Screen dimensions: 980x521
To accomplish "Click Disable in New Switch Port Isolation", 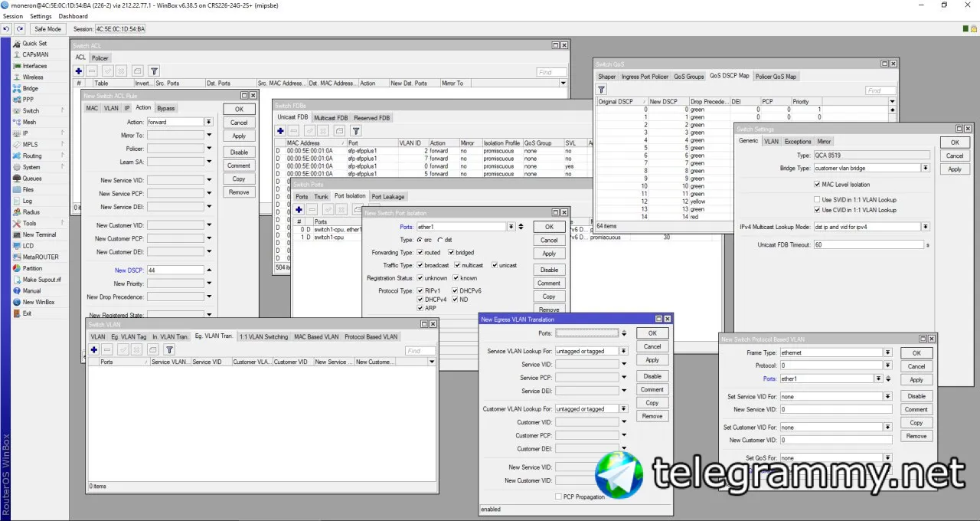I will [549, 270].
